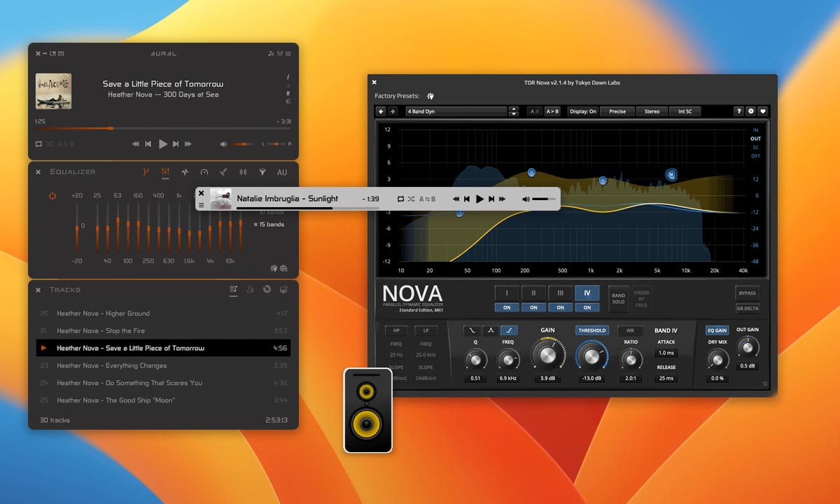Open Stereo channel mode dropdown
Image resolution: width=840 pixels, height=504 pixels.
pos(652,111)
